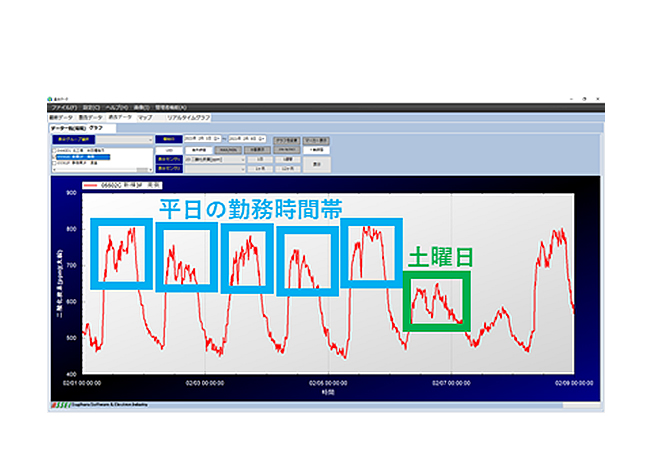Expand the first 表示センサ dropdown showing ppm
This screenshot has width=650, height=450.
(241, 158)
